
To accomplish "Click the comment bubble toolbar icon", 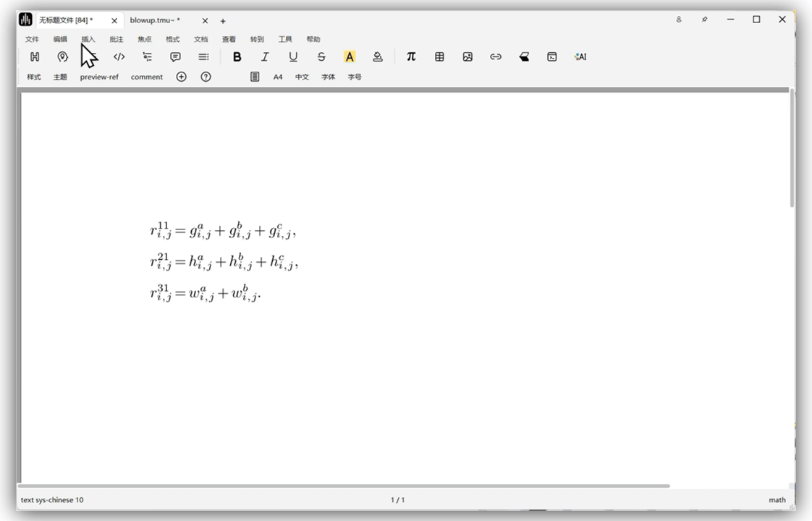I will click(x=175, y=56).
